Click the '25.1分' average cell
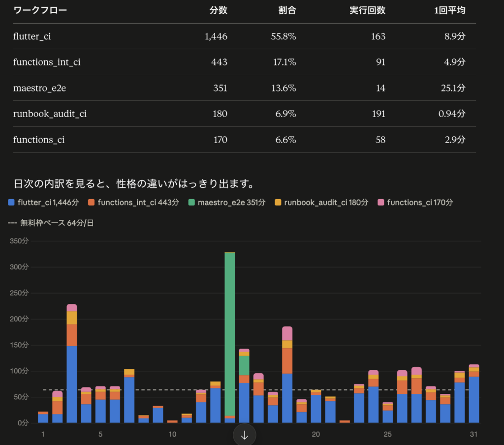The width and height of the screenshot is (504, 445). pyautogui.click(x=453, y=88)
